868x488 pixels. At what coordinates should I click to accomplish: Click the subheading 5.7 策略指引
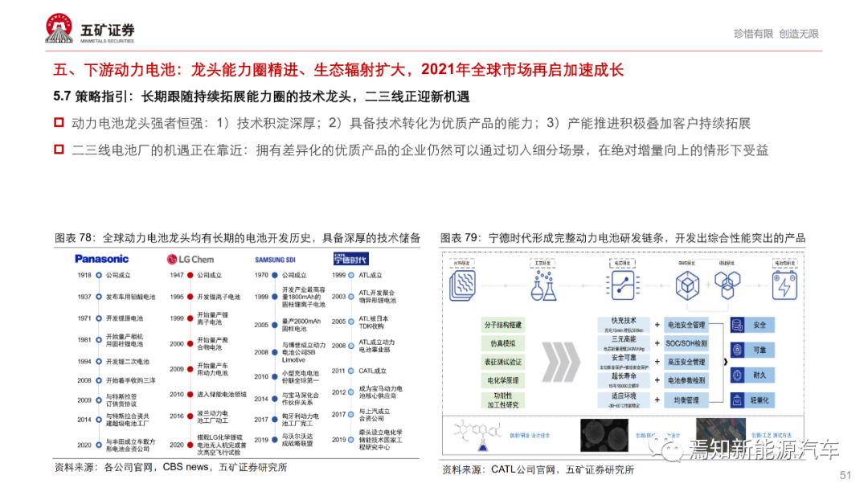tap(261, 97)
